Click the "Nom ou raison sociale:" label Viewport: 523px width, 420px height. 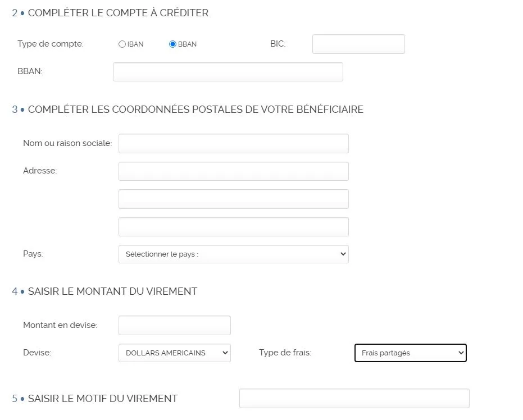pyautogui.click(x=67, y=143)
